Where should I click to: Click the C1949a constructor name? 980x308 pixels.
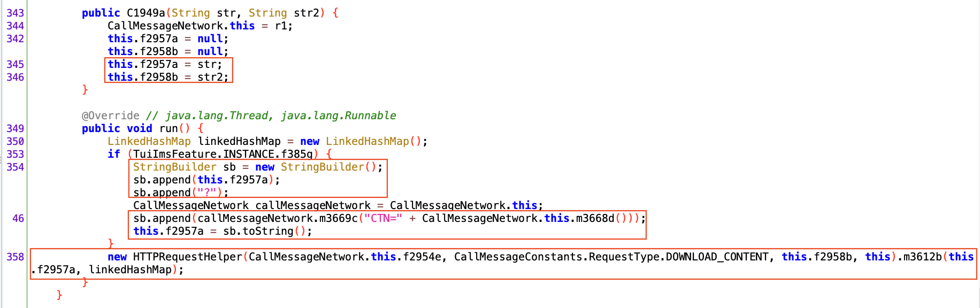[x=146, y=13]
